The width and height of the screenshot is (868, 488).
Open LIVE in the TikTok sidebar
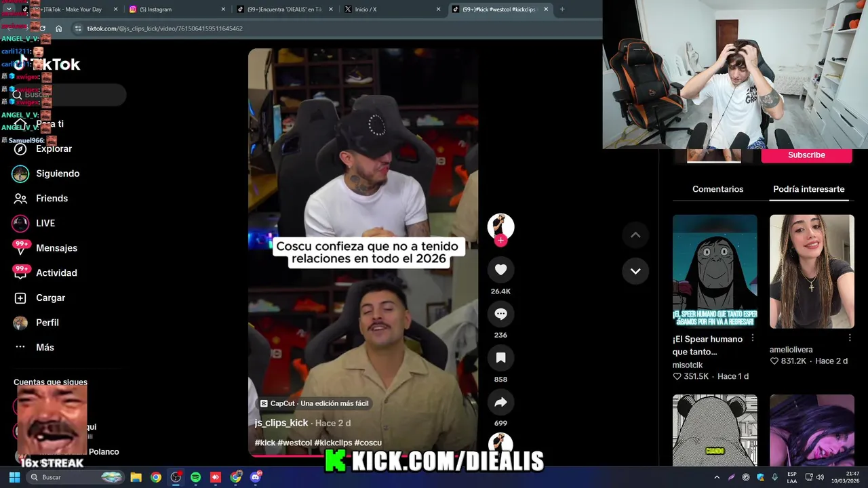(x=45, y=223)
